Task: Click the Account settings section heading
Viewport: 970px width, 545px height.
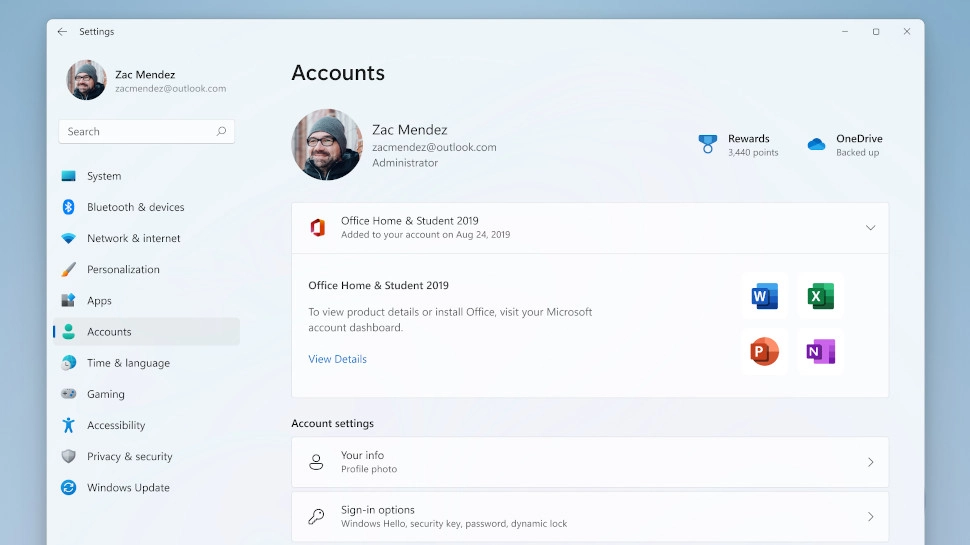Action: click(x=332, y=423)
